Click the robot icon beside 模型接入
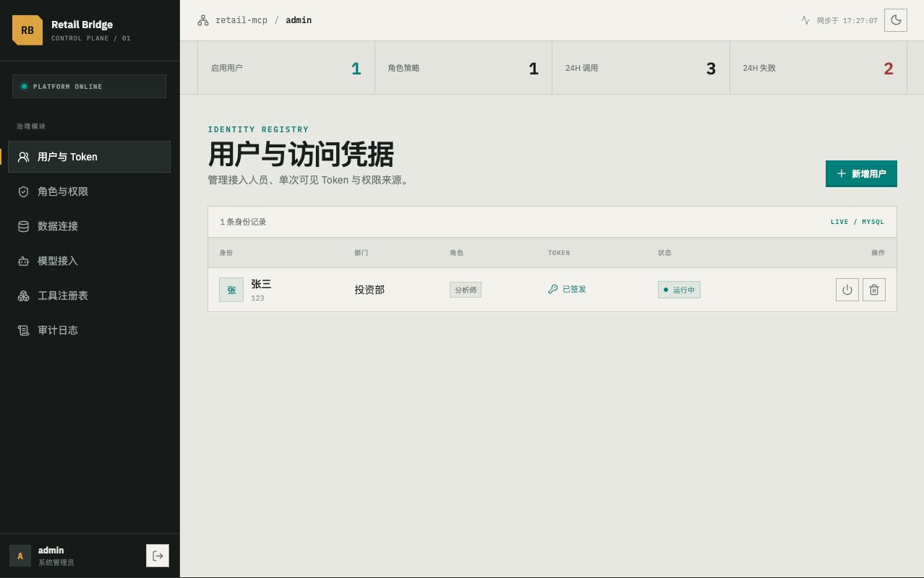The width and height of the screenshot is (924, 578). (x=24, y=261)
